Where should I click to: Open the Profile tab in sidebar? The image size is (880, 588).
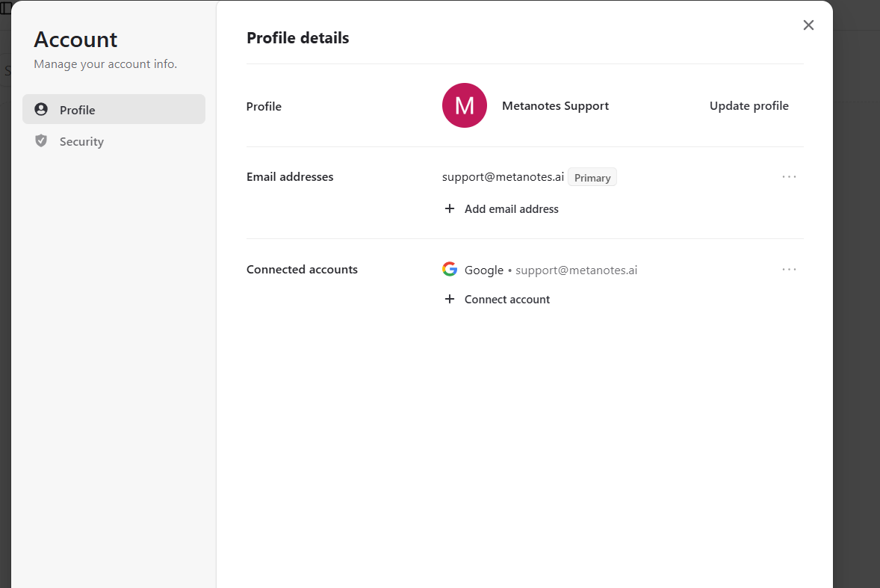coord(114,109)
